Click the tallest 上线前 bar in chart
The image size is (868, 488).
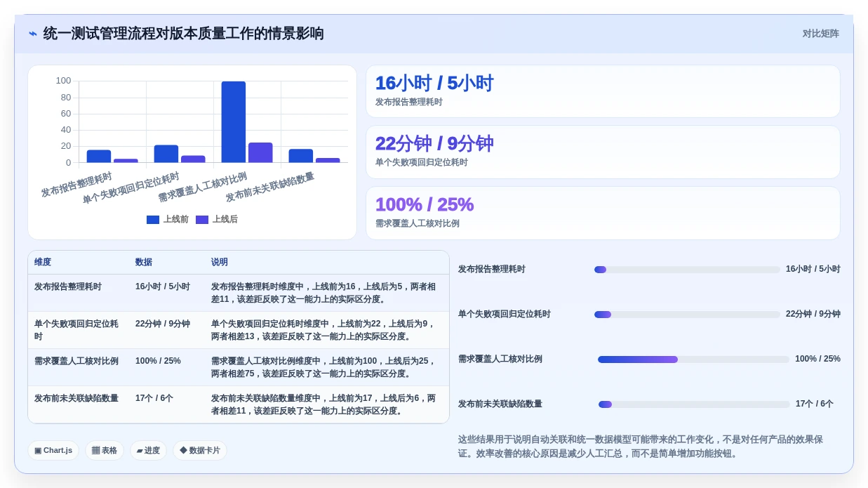click(x=234, y=122)
